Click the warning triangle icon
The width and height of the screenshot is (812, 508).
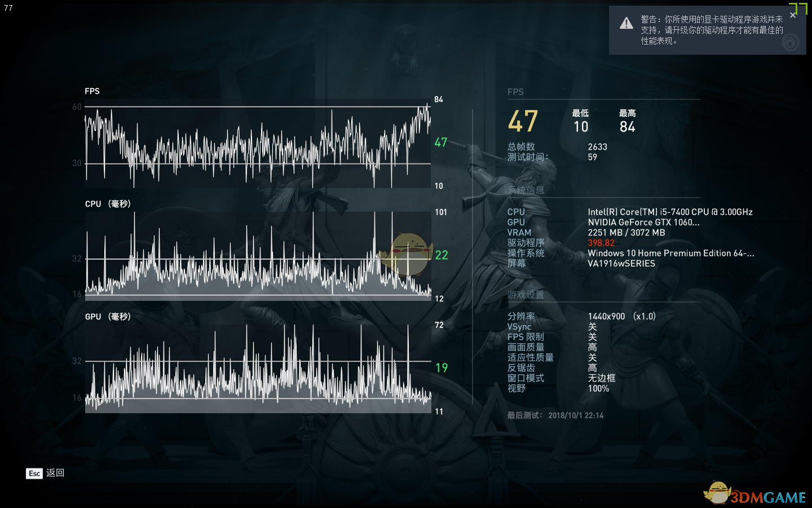click(x=626, y=24)
